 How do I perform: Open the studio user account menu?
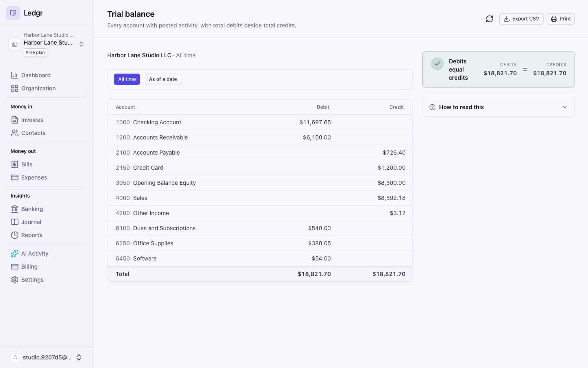pos(47,357)
